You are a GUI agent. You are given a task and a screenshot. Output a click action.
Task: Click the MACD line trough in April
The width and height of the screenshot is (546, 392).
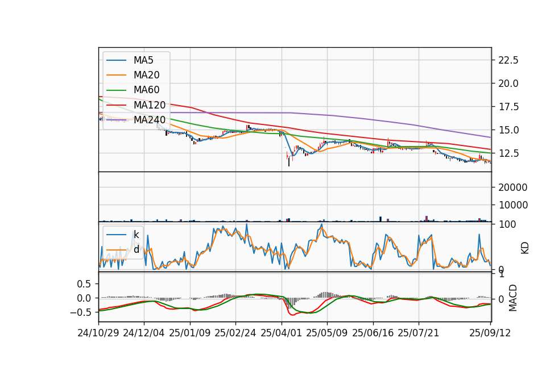[x=292, y=315]
